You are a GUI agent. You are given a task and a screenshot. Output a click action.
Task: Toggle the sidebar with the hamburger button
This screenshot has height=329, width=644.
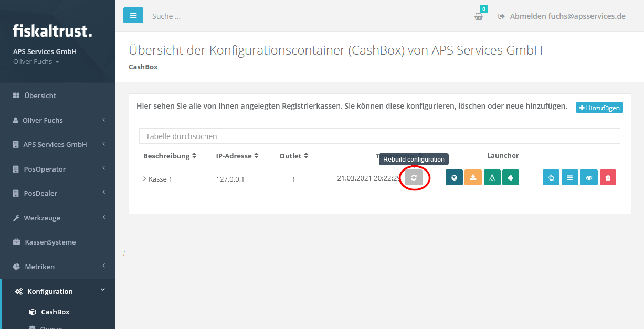click(133, 16)
